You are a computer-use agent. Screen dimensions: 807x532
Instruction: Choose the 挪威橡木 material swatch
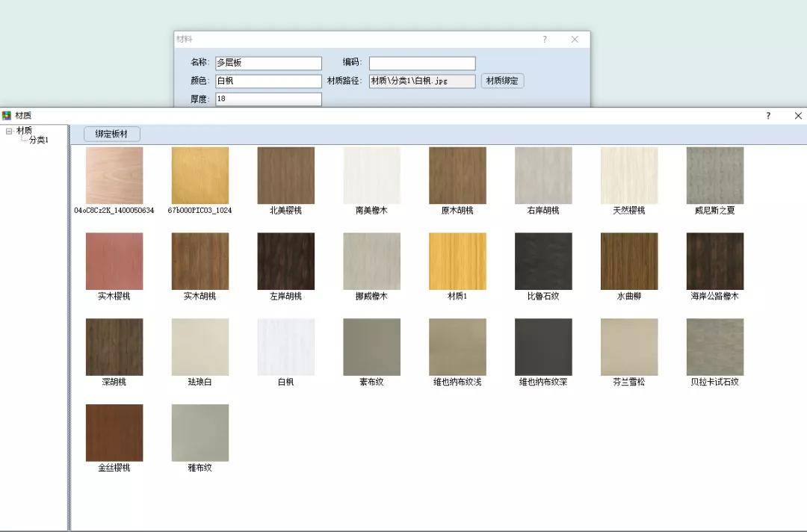371,262
